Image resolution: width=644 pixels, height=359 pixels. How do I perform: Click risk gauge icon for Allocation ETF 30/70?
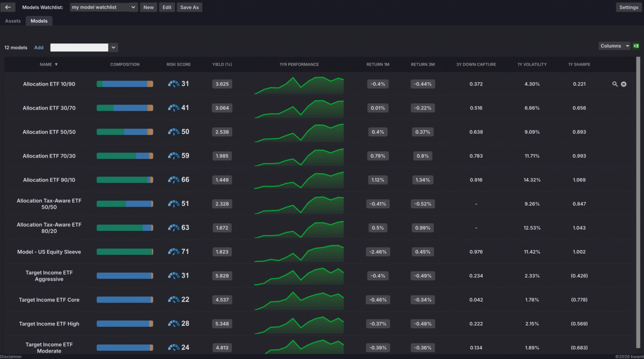click(173, 108)
